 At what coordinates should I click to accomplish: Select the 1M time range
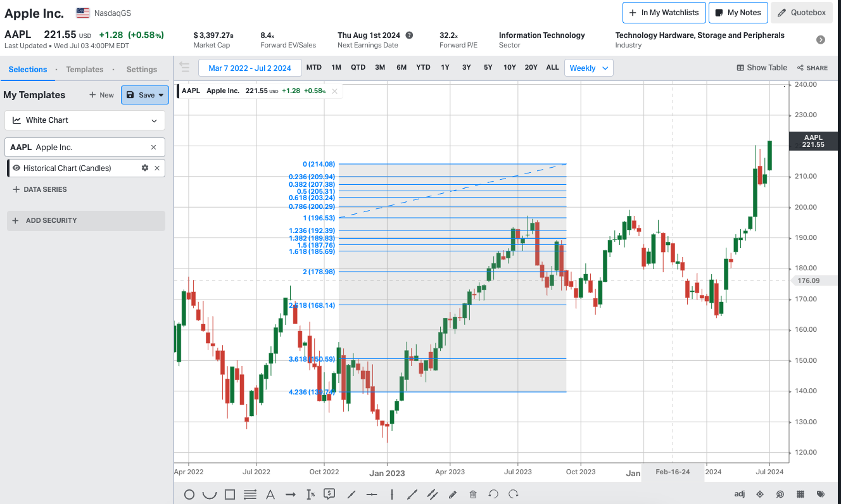tap(336, 68)
